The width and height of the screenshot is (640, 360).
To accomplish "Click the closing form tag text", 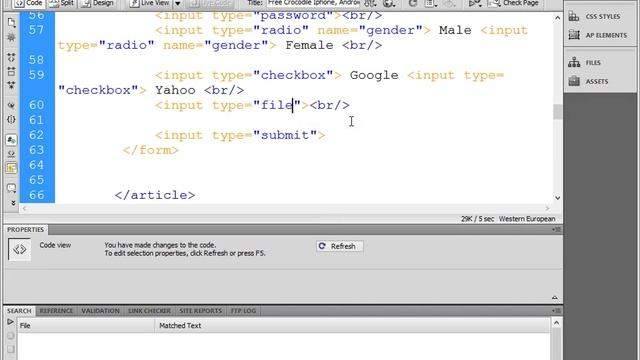I will point(151,150).
